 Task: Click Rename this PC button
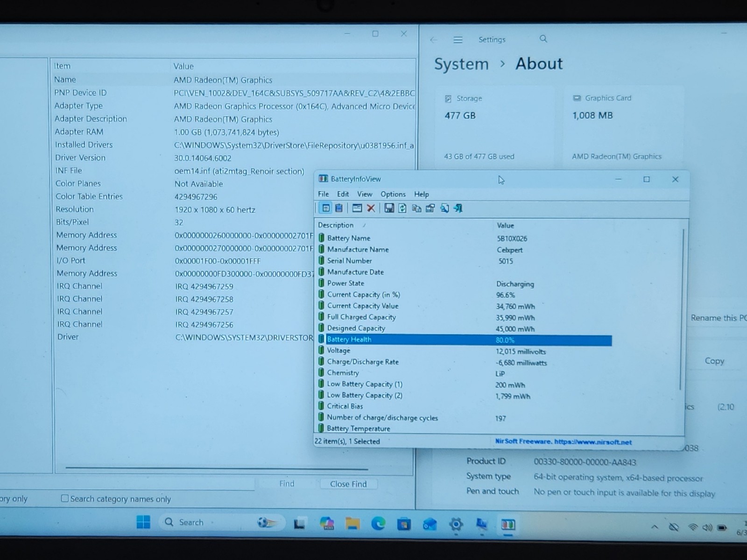pyautogui.click(x=718, y=318)
